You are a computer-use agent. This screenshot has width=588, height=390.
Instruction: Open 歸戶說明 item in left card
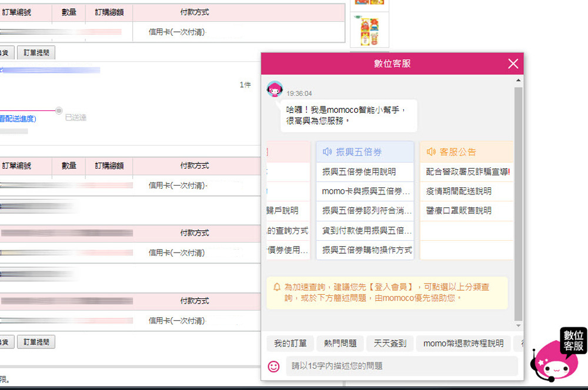(288, 211)
